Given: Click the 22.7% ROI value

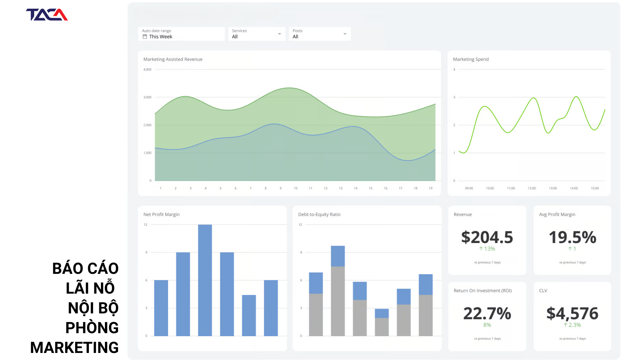Looking at the screenshot, I should (487, 313).
